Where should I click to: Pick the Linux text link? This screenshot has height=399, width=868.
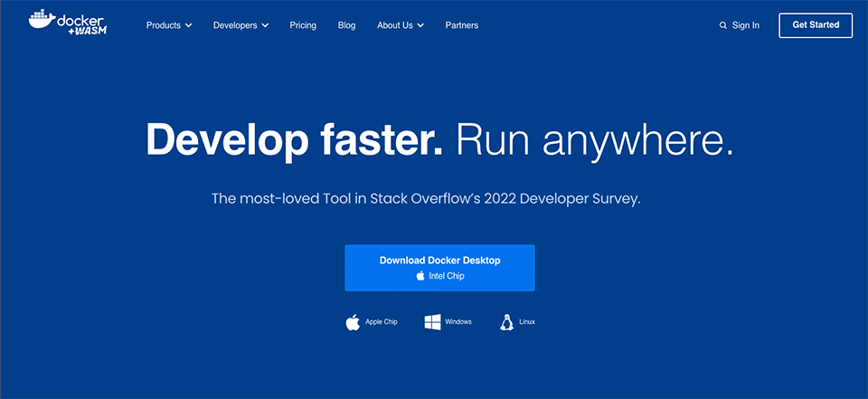(527, 322)
